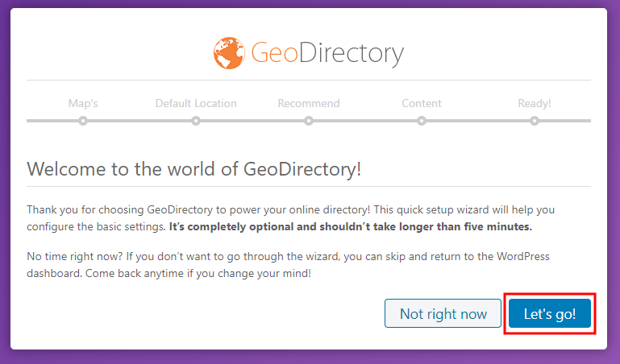
Task: Click the GeoDirectory logo text
Action: click(x=327, y=54)
